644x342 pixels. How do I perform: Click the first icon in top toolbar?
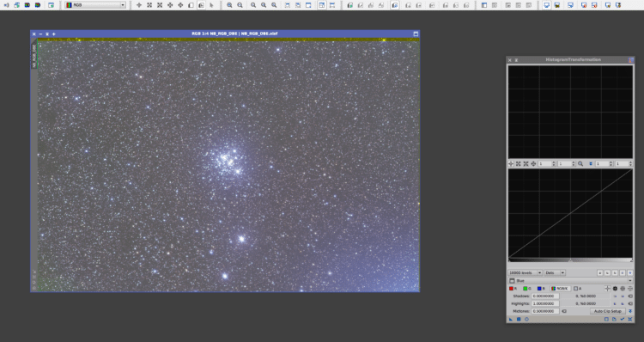pos(6,5)
